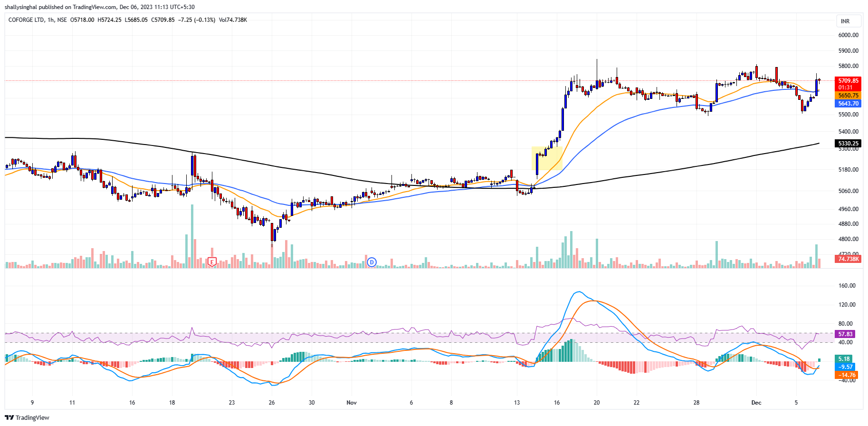868x426 pixels.
Task: Click the 120.00 indicator axis label
Action: (x=847, y=305)
